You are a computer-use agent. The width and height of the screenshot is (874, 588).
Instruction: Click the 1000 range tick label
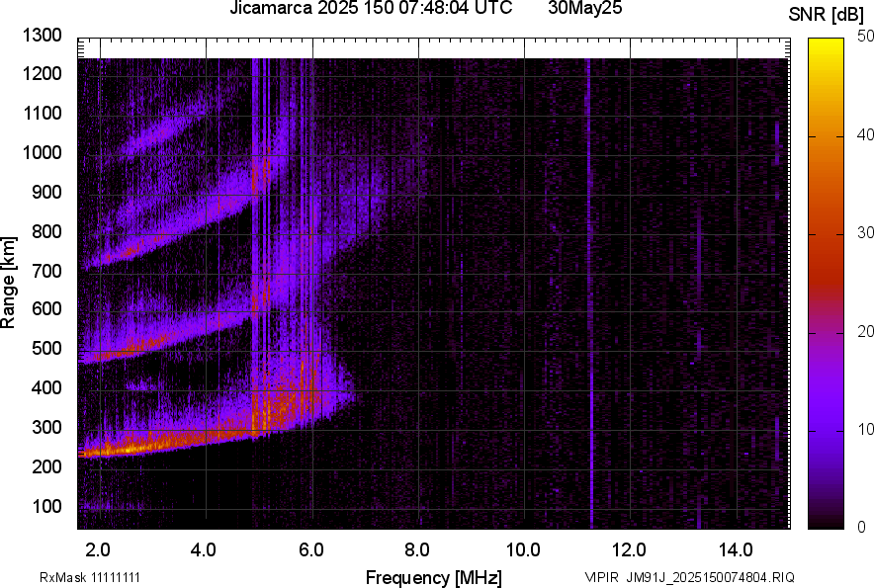pyautogui.click(x=42, y=152)
